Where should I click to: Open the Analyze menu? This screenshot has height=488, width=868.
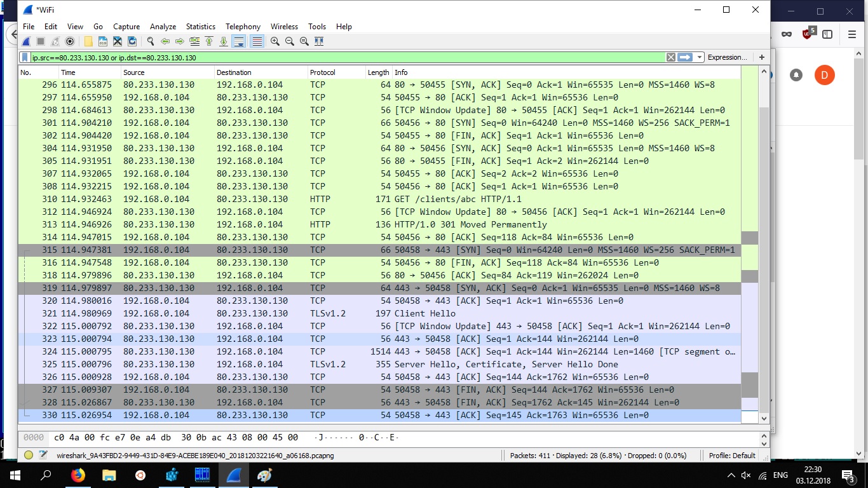pos(163,27)
